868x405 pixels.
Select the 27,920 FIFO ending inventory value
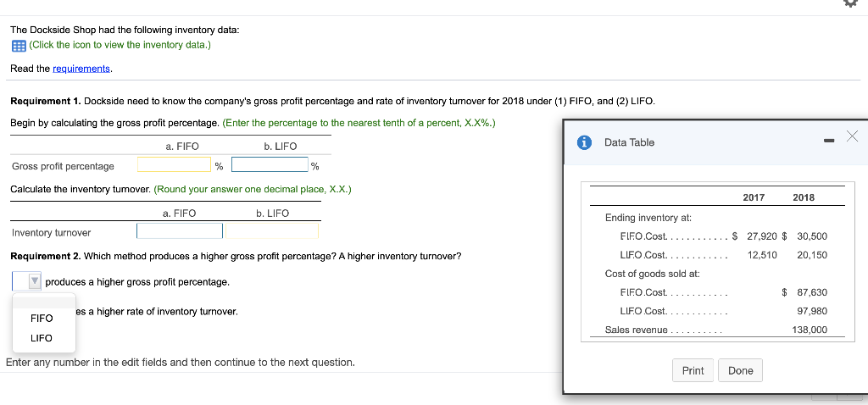click(x=762, y=236)
